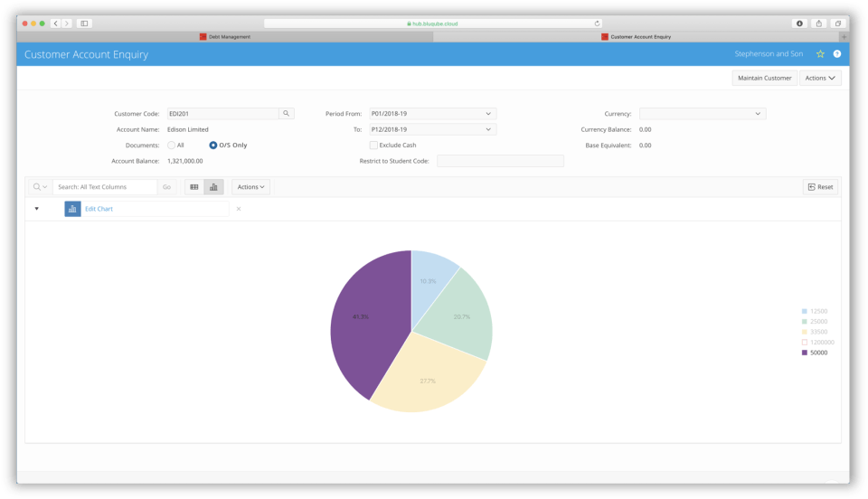This screenshot has height=499, width=868.
Task: Open the Edit Chart link
Action: (x=99, y=209)
